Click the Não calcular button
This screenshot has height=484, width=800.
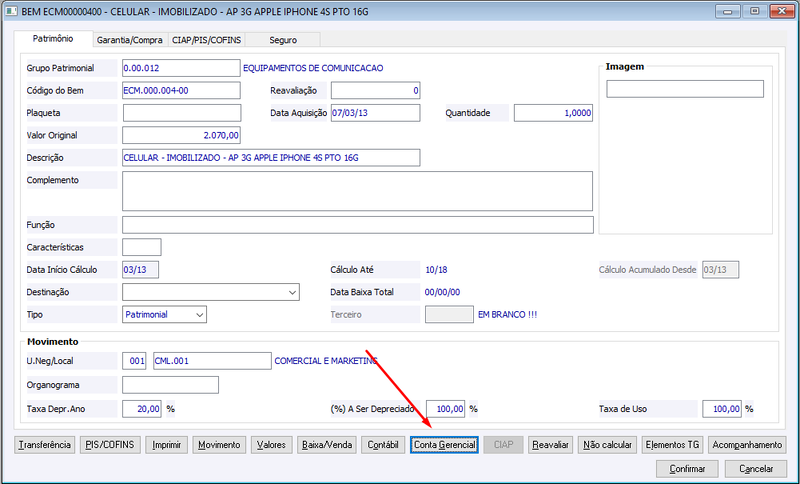pyautogui.click(x=608, y=445)
